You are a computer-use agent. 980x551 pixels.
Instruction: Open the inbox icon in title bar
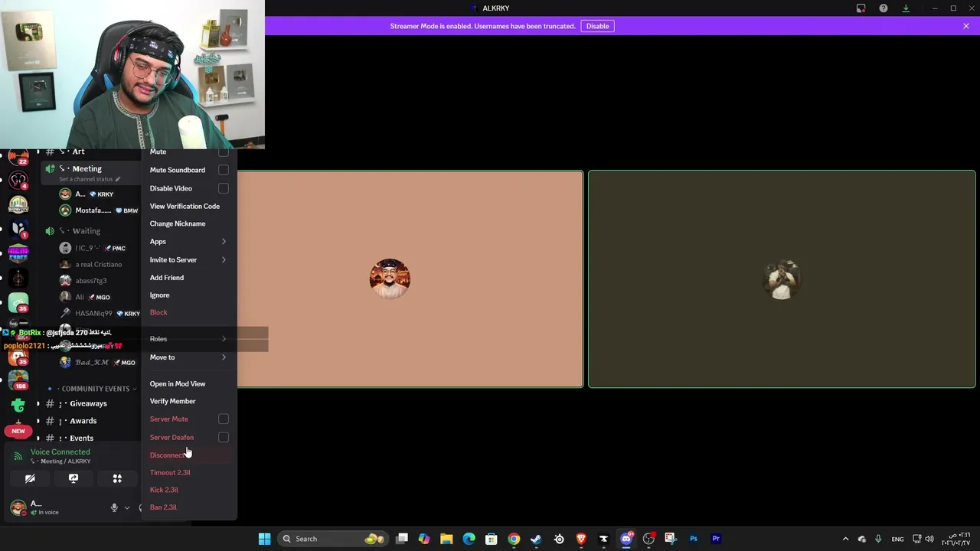pyautogui.click(x=861, y=8)
